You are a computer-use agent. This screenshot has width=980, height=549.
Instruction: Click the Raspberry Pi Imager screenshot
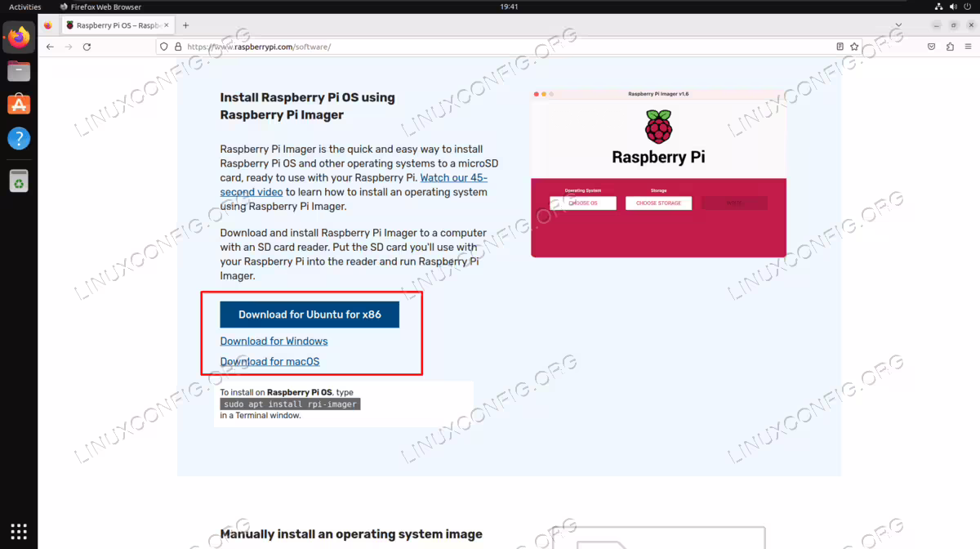pos(658,173)
